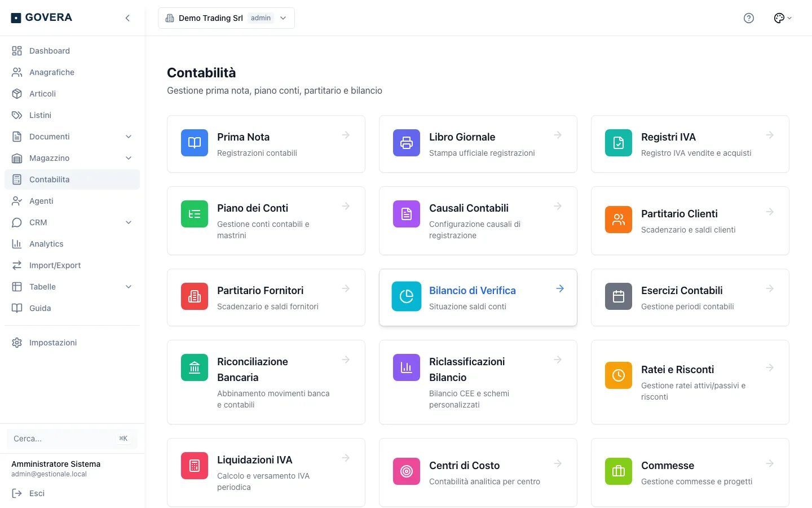Viewport: 812px width, 508px height.
Task: Expand the Documenti submenu chevron
Action: tap(129, 137)
